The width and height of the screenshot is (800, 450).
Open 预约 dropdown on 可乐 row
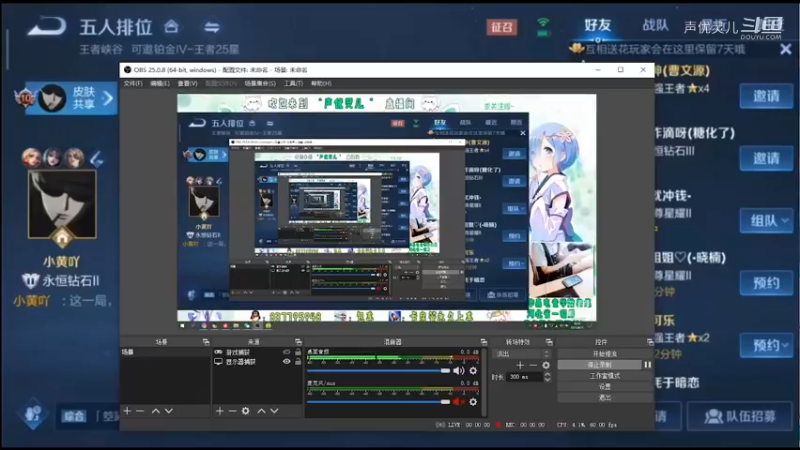[766, 345]
